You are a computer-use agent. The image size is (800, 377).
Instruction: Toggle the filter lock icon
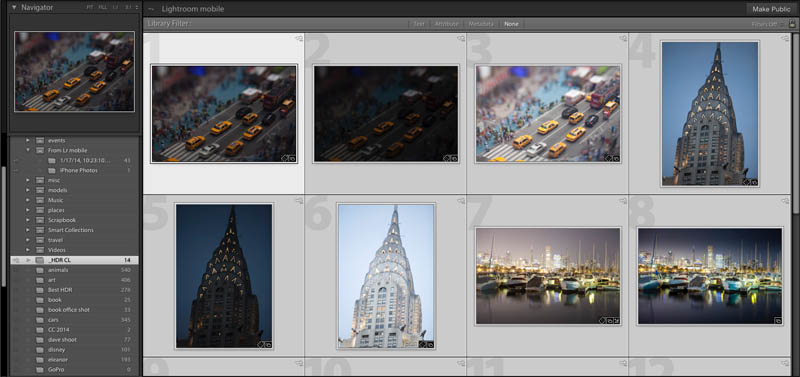pos(792,23)
